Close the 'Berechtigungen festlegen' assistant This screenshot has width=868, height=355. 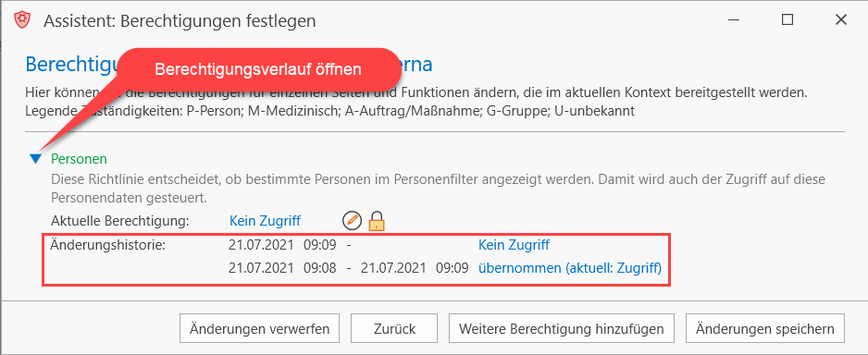click(x=840, y=20)
